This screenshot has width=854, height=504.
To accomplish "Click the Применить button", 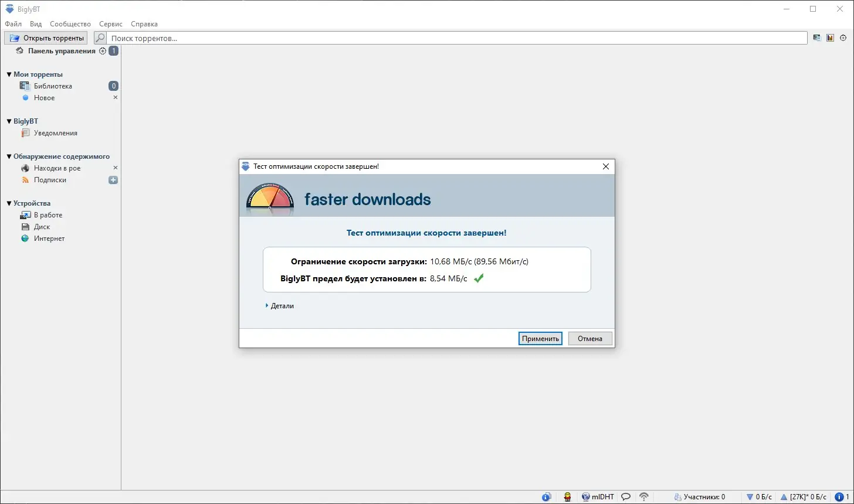I will click(x=540, y=339).
